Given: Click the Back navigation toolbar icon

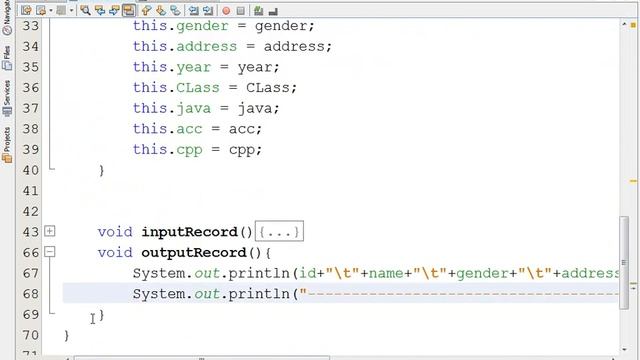Looking at the screenshot, I should click(41, 10).
